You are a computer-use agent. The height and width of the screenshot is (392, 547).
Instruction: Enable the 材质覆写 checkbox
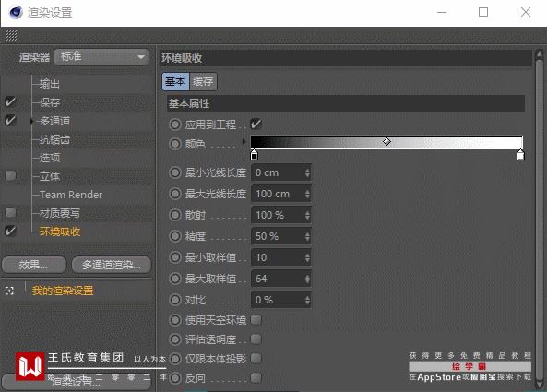click(10, 212)
